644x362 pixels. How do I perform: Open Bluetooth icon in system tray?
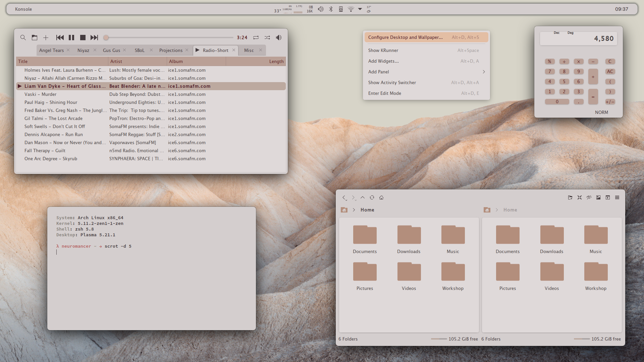point(331,9)
